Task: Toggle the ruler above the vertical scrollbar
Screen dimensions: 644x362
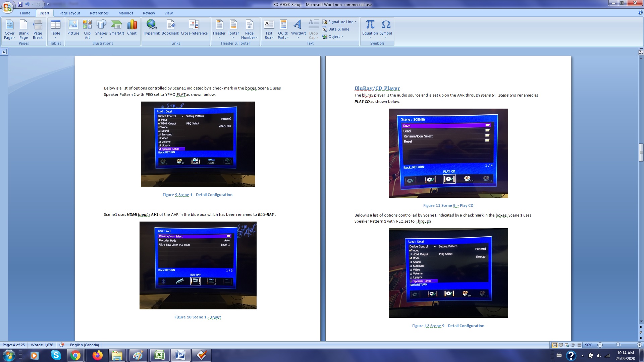Action: pyautogui.click(x=641, y=52)
